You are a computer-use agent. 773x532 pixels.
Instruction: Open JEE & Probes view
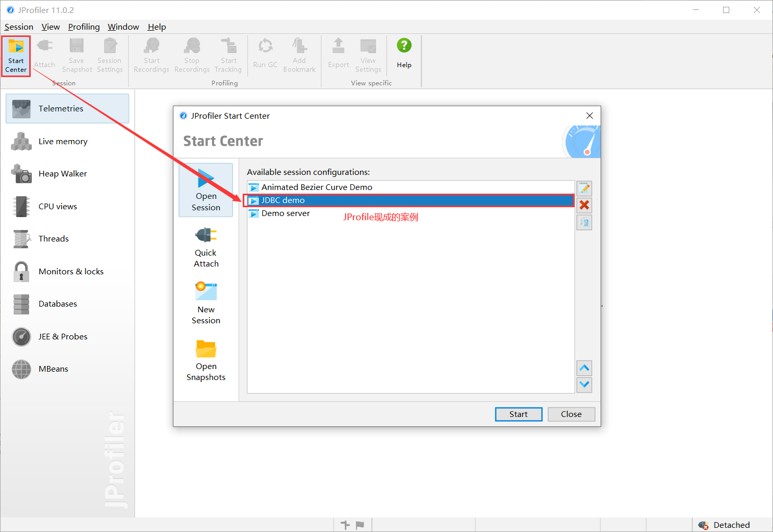[x=67, y=336]
